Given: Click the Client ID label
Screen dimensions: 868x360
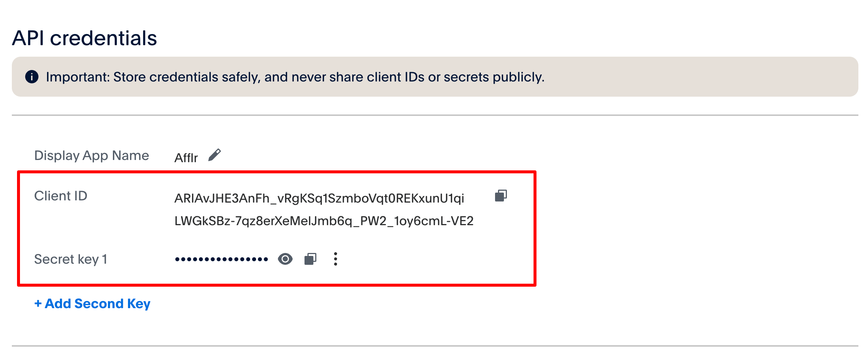Looking at the screenshot, I should 61,196.
